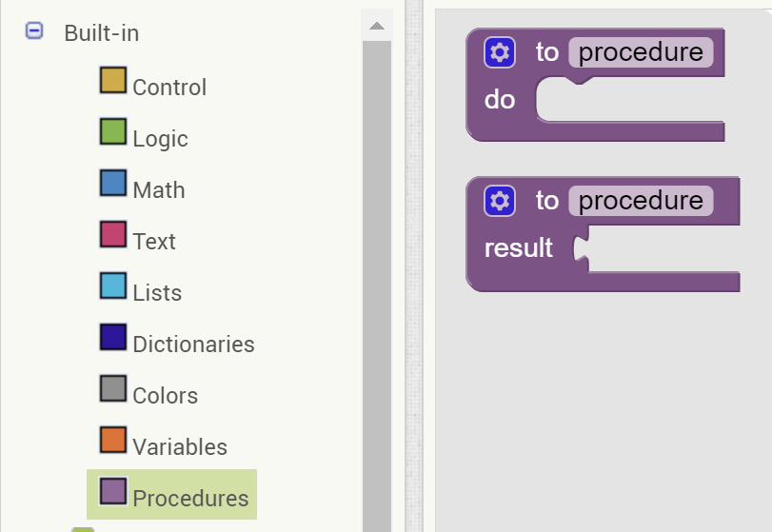
Task: Collapse the Built-in tree section
Action: [x=34, y=31]
